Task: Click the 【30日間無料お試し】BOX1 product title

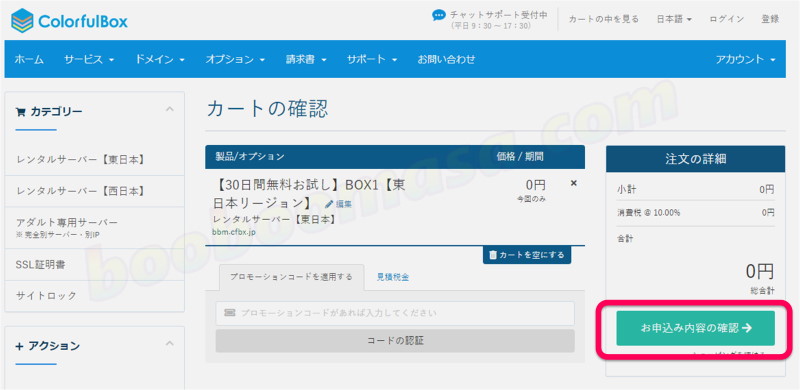Action: pos(309,194)
